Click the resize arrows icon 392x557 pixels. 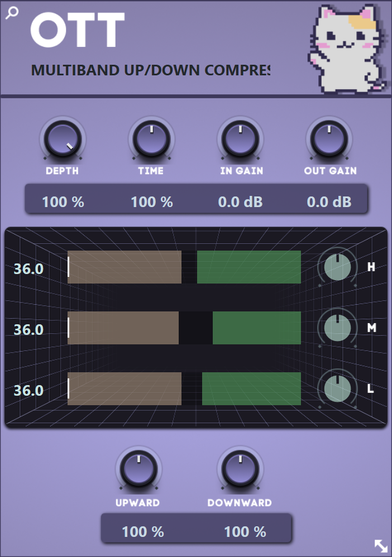click(381, 546)
